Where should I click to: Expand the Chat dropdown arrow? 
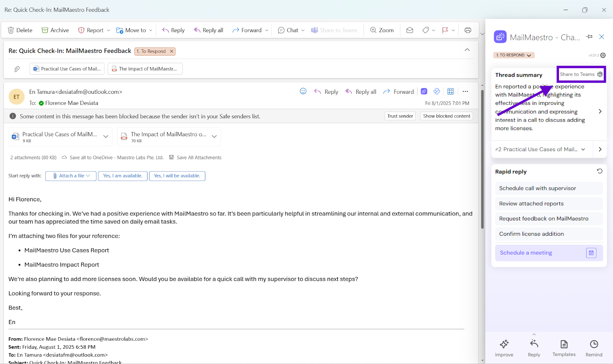coord(303,30)
